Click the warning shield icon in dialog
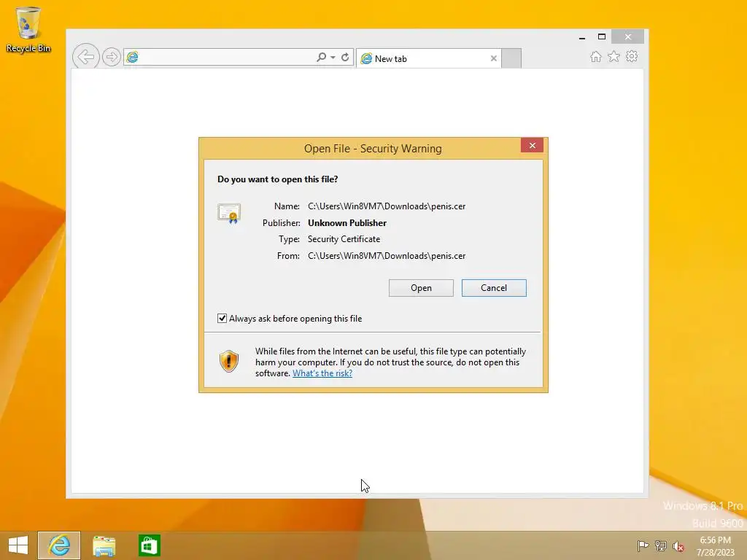This screenshot has height=560, width=747. point(228,361)
